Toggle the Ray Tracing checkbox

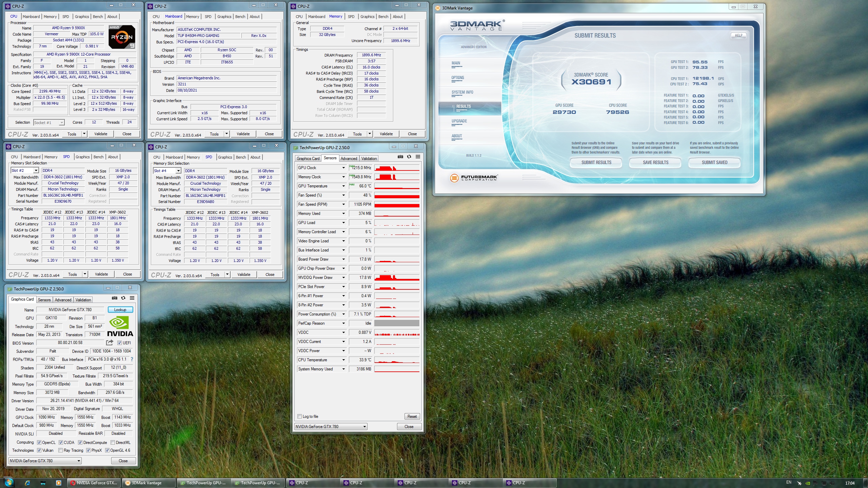click(60, 450)
